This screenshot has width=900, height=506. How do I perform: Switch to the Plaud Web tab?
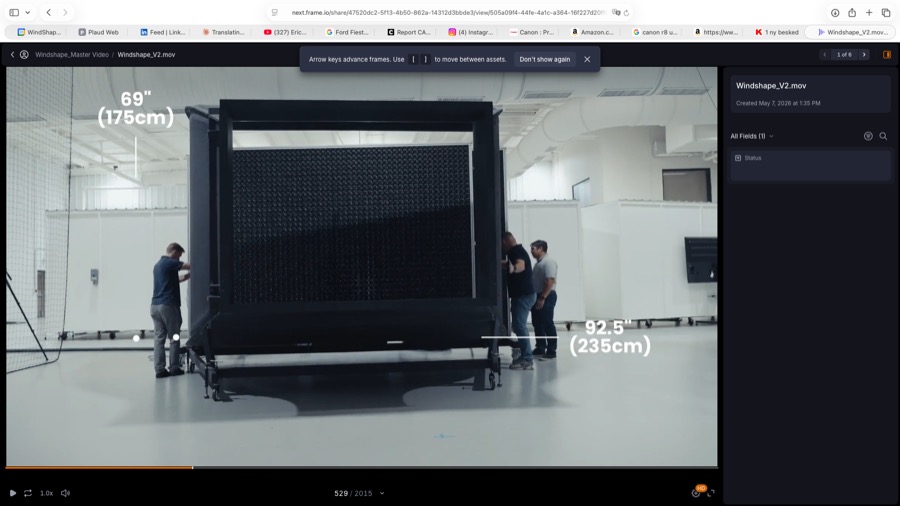click(99, 32)
